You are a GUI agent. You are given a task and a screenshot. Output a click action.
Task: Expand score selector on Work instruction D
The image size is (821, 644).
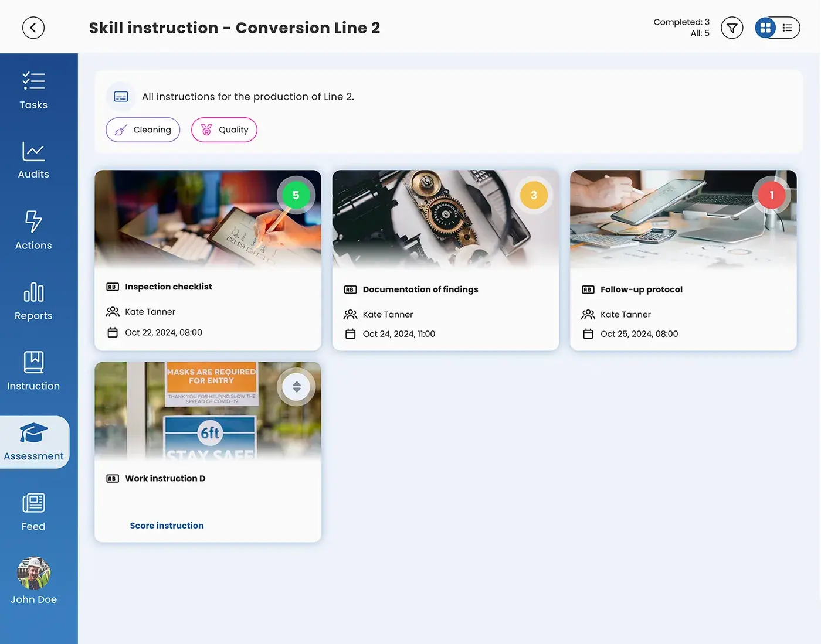(297, 387)
